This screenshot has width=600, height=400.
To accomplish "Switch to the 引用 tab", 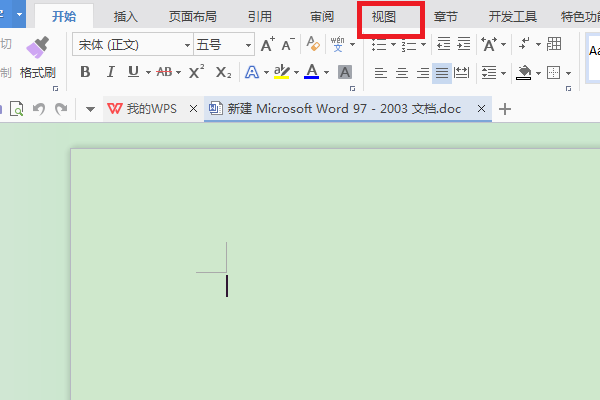I will (x=259, y=16).
